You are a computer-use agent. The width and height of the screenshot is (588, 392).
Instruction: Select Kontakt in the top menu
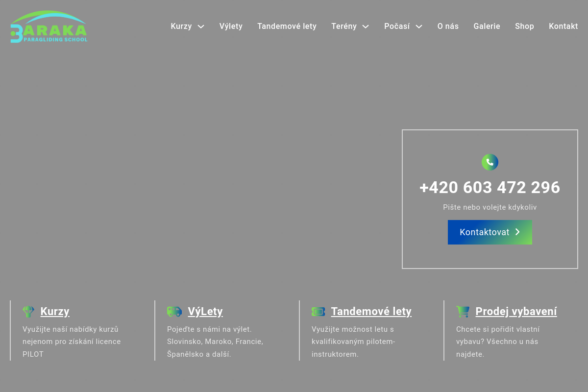(563, 26)
